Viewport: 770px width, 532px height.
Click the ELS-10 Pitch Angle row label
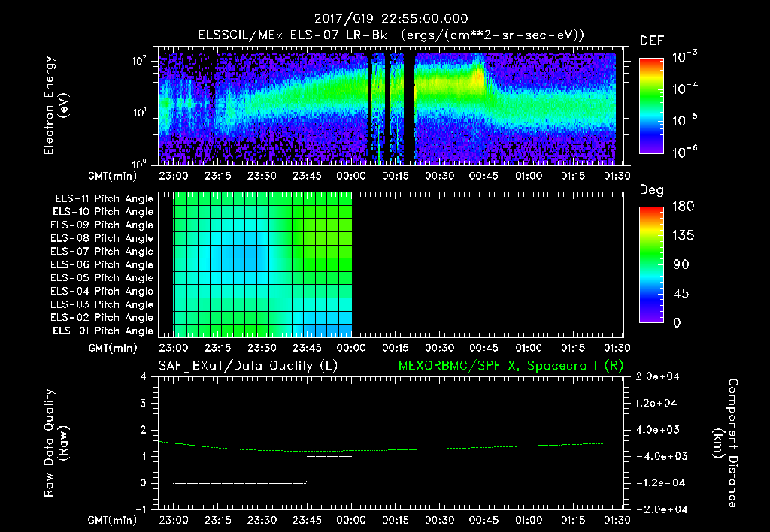point(103,212)
